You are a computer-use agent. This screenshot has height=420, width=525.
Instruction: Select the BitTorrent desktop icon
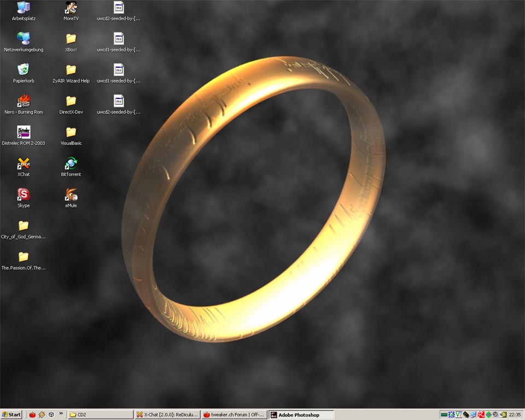point(71,163)
